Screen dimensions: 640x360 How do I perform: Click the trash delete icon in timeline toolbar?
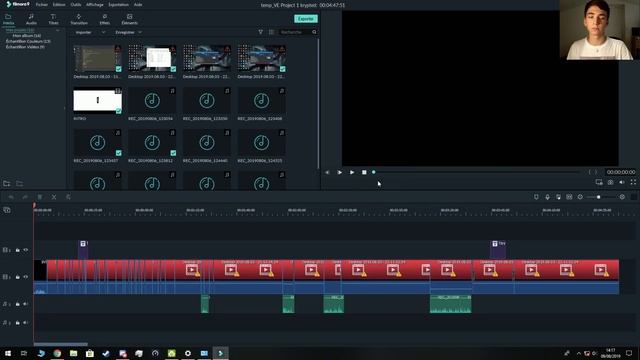pos(40,197)
